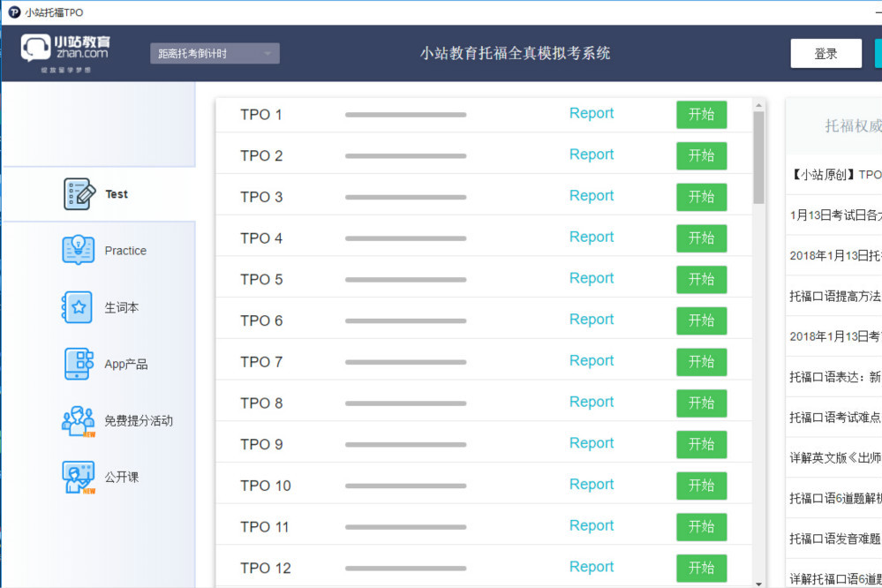Start TPO 12 with 开始 button

coord(701,569)
